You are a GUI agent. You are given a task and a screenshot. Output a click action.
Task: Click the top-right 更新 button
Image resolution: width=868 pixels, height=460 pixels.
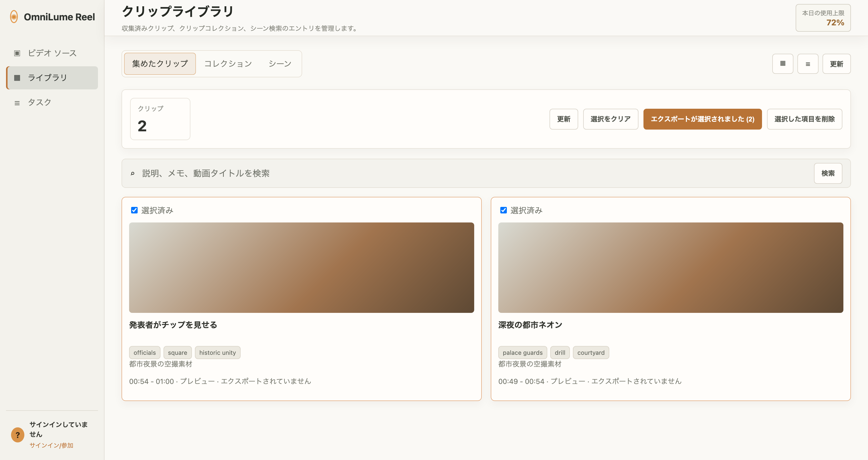[836, 64]
